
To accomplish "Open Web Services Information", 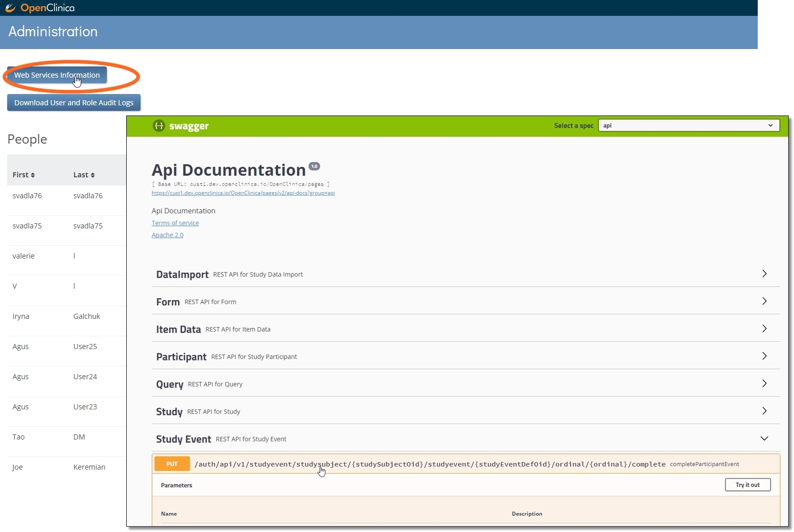I will tap(57, 75).
